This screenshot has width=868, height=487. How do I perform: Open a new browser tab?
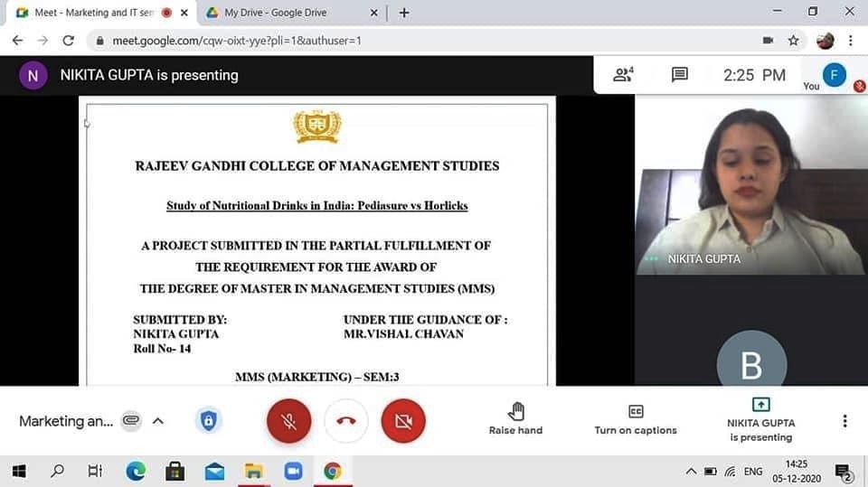[404, 12]
